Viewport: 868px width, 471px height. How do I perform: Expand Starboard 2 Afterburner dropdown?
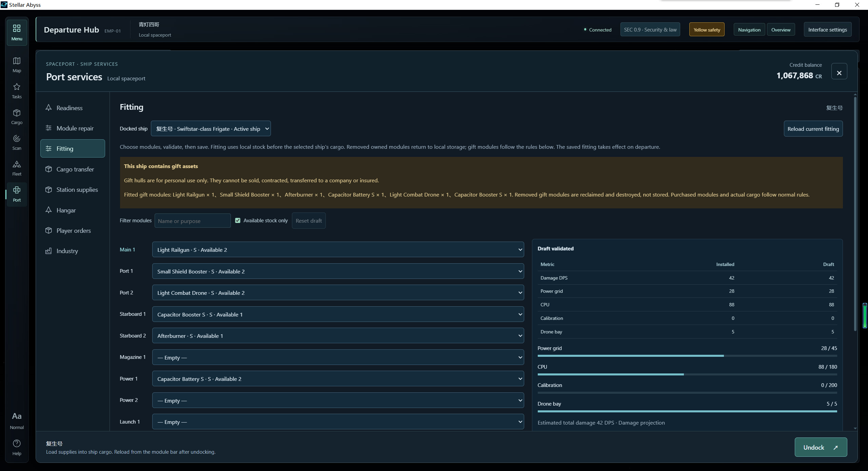tap(338, 335)
